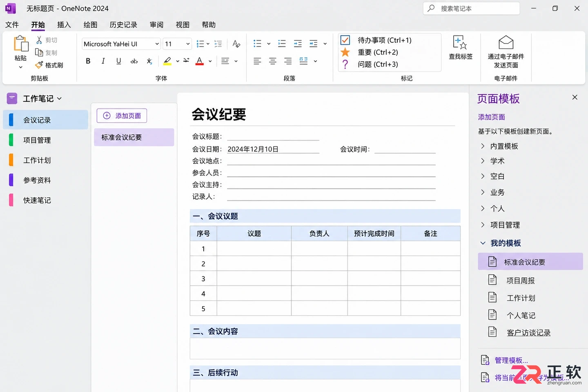Collapse the 我的模板 category
Screen dimensions: 588x392
tap(483, 243)
